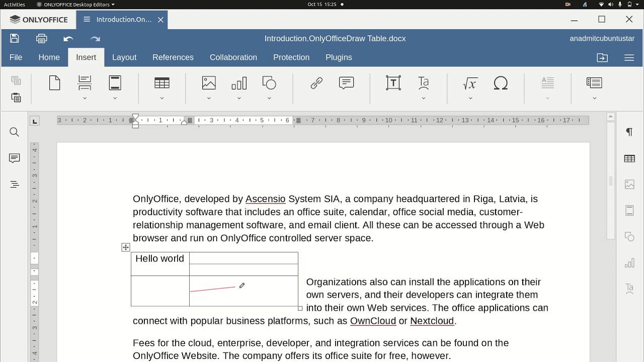Image resolution: width=644 pixels, height=362 pixels.
Task: Open the view settings hamburger menu
Action: pos(629,58)
